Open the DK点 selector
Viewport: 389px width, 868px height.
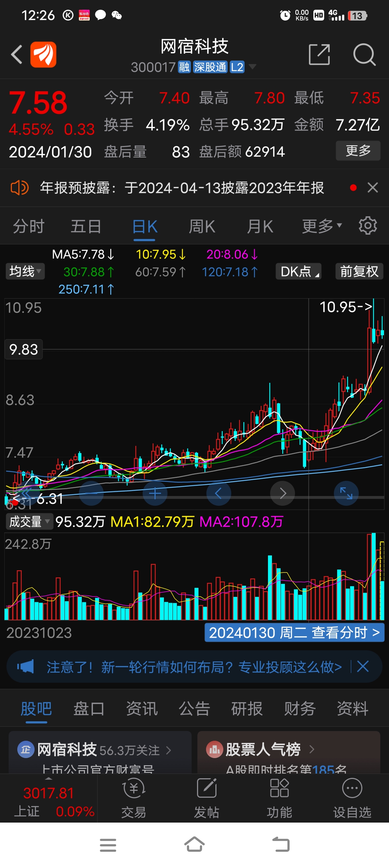tap(299, 271)
